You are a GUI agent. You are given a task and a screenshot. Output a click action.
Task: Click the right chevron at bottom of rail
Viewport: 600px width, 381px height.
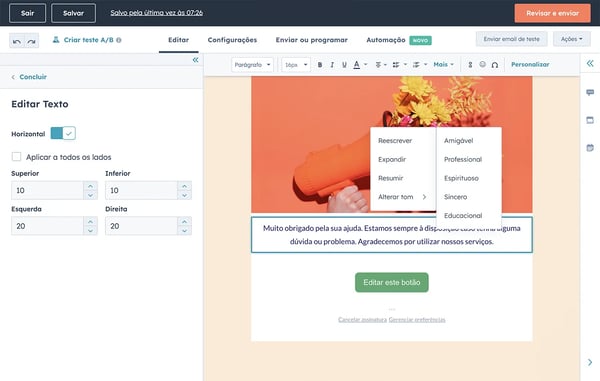tap(590, 362)
